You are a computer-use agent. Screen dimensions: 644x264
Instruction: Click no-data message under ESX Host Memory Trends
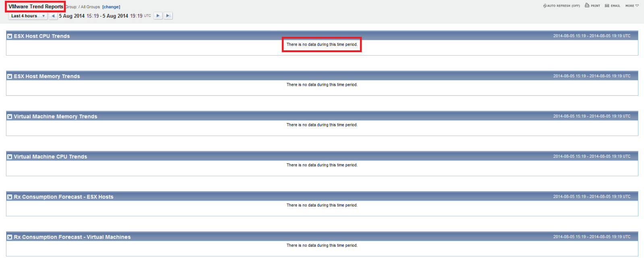322,85
